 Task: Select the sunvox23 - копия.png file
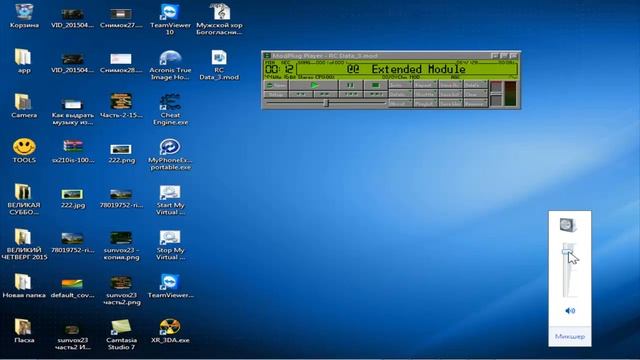tap(121, 246)
